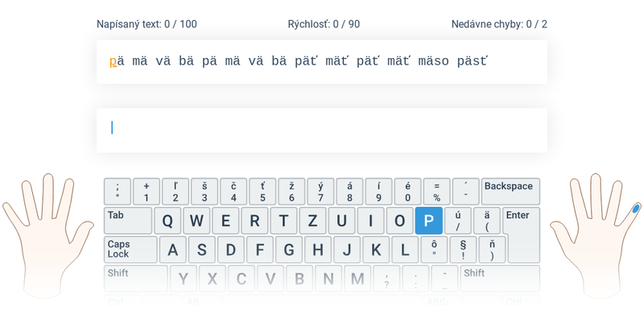This screenshot has width=644, height=322.
Task: Click the L key
Action: pyautogui.click(x=405, y=250)
